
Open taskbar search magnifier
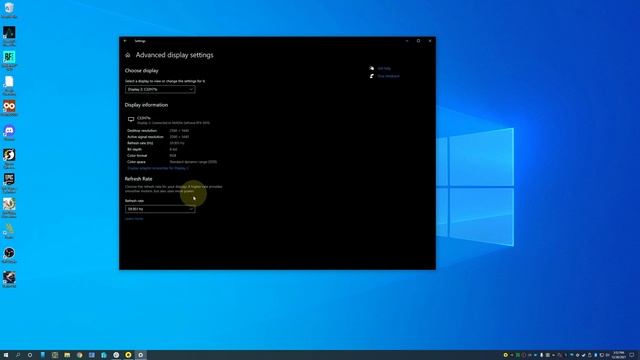point(18,355)
